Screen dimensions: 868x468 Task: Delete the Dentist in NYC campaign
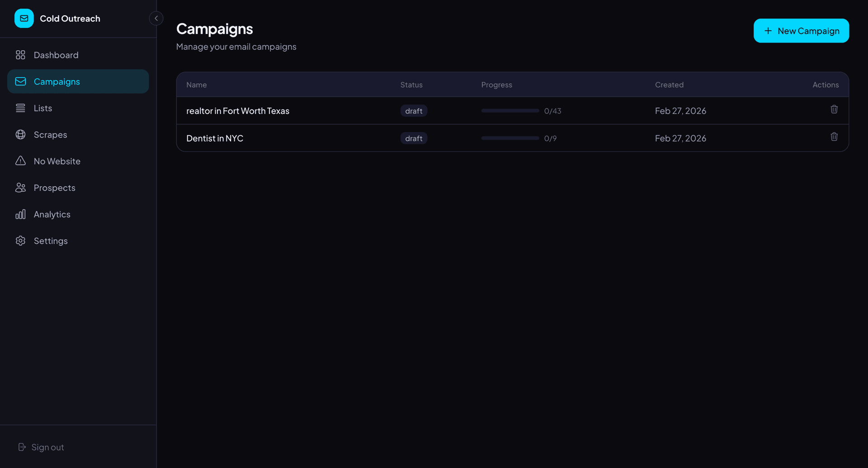834,137
